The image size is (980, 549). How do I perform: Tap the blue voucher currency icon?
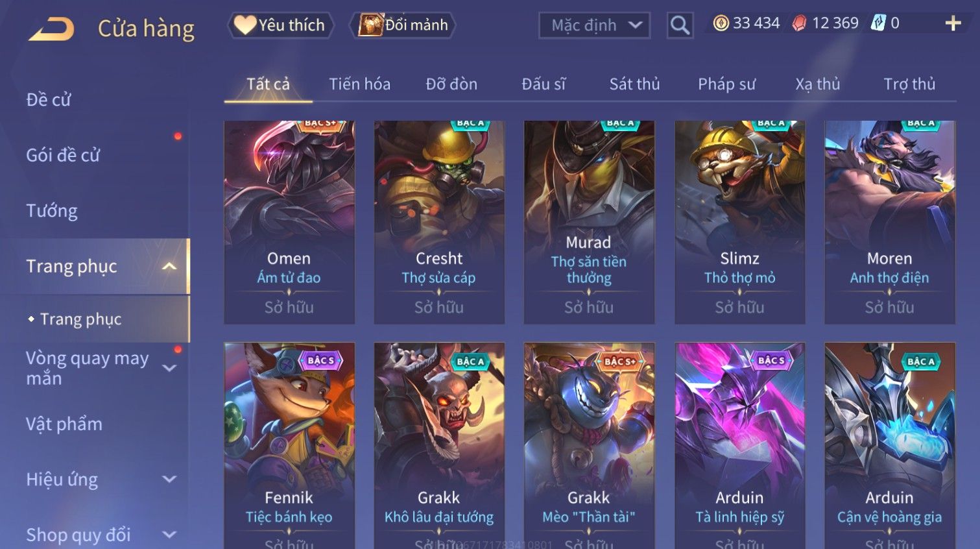pyautogui.click(x=878, y=23)
